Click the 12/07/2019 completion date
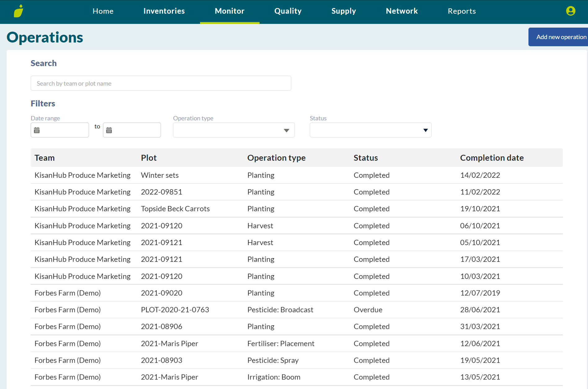588x389 pixels. click(480, 293)
